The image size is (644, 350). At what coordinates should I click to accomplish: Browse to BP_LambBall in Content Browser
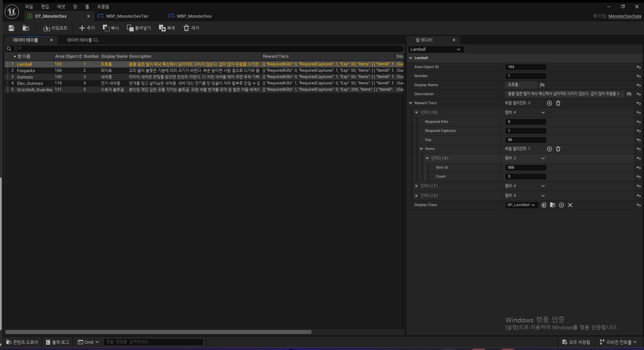click(x=553, y=205)
